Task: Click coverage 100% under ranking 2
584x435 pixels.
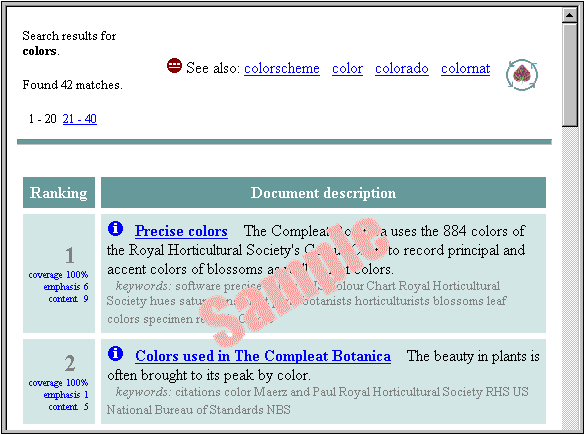Action: pyautogui.click(x=58, y=383)
